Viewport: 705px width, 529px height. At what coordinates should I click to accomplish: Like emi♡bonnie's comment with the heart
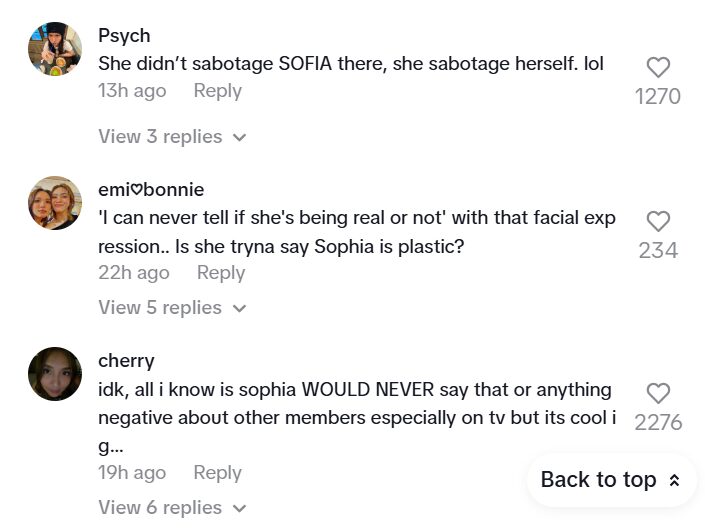(x=657, y=222)
